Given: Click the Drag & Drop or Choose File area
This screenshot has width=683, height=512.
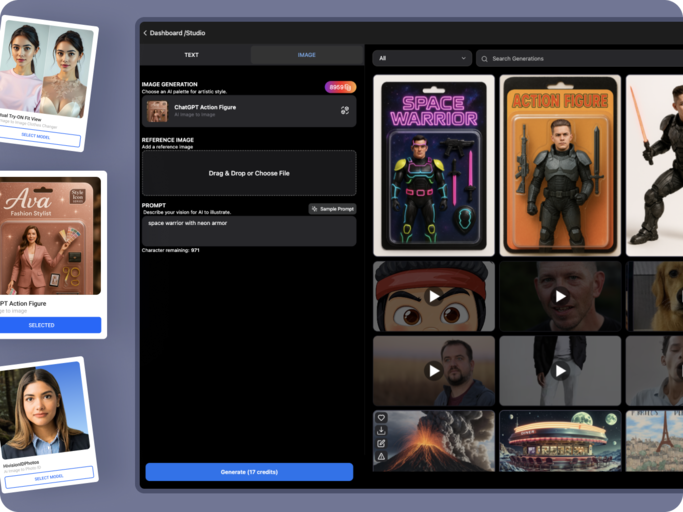Looking at the screenshot, I should point(249,173).
